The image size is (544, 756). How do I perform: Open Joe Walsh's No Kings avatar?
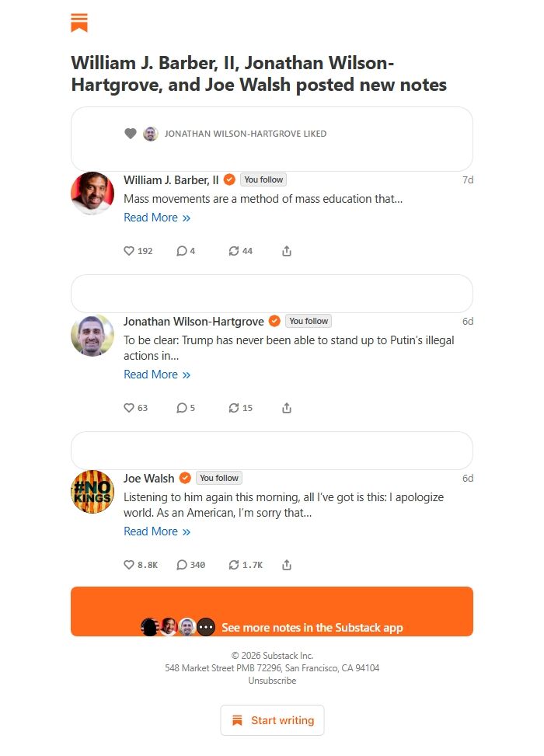click(x=92, y=492)
